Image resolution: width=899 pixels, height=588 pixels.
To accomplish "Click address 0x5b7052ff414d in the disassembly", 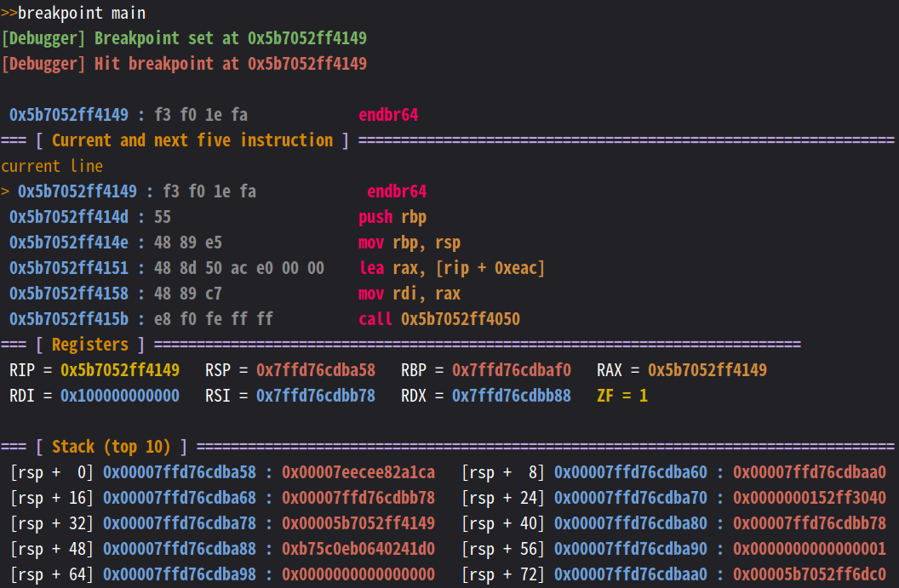I will tap(69, 217).
